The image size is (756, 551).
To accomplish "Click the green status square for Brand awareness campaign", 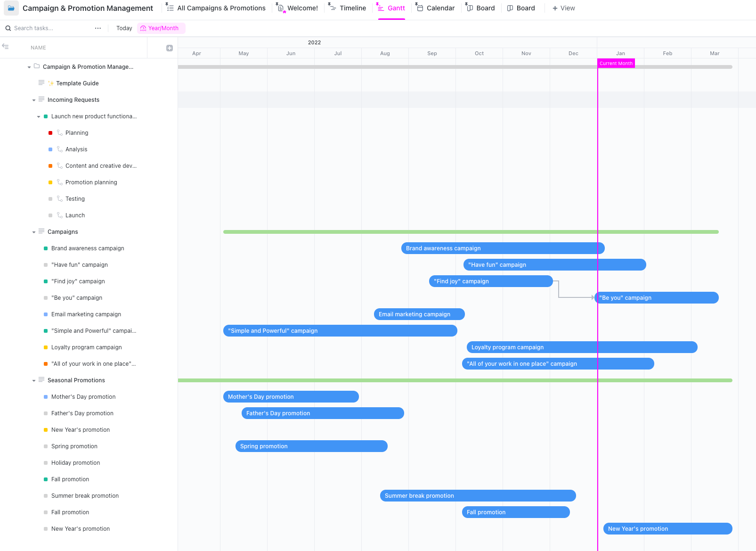I will click(46, 248).
